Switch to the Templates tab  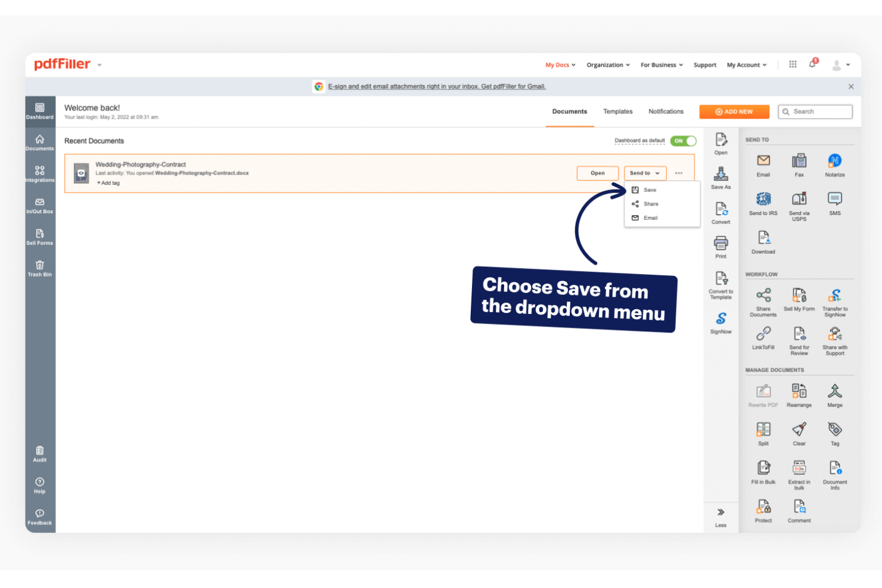point(617,111)
